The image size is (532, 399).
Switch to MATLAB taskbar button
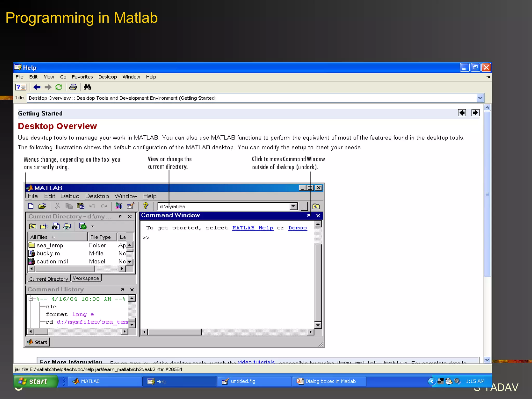click(105, 381)
